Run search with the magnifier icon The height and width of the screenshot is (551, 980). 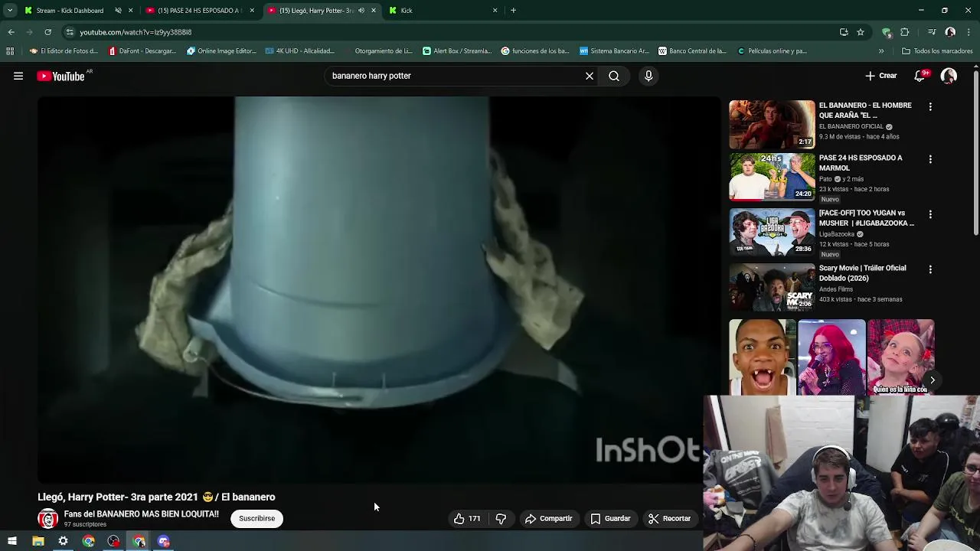(x=614, y=76)
